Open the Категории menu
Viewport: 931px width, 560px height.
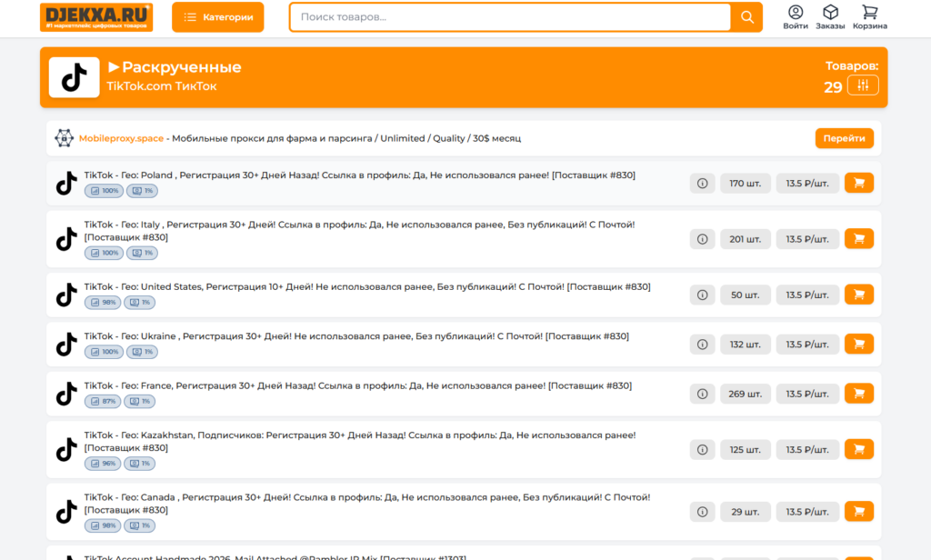click(x=218, y=17)
